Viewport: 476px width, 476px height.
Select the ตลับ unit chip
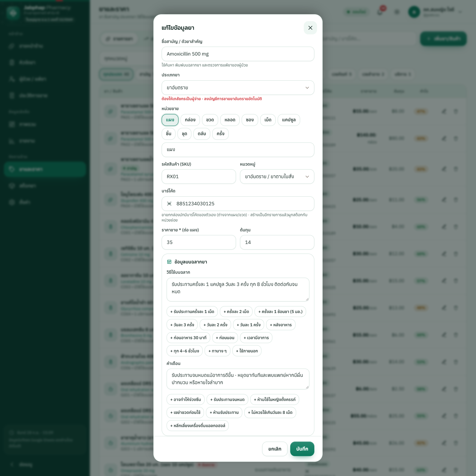[202, 134]
